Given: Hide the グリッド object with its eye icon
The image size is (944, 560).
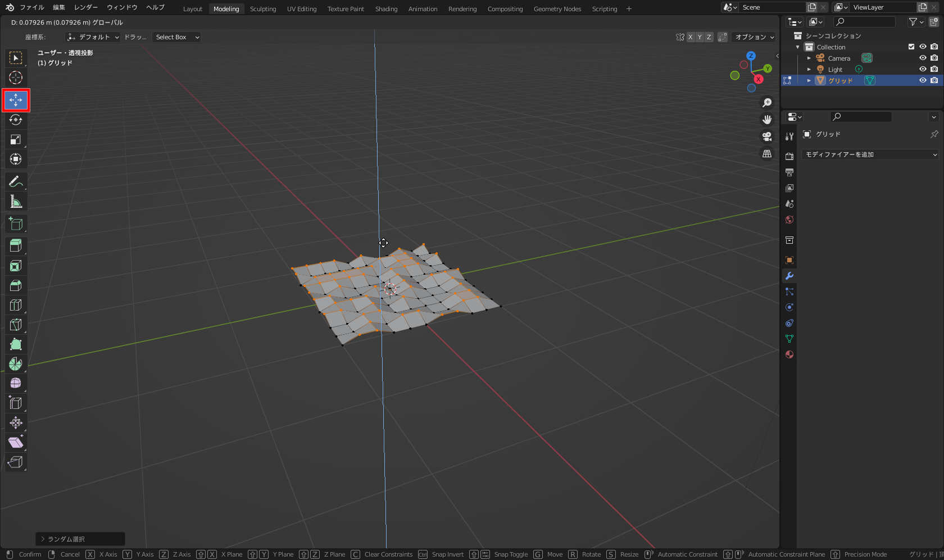Looking at the screenshot, I should point(923,80).
